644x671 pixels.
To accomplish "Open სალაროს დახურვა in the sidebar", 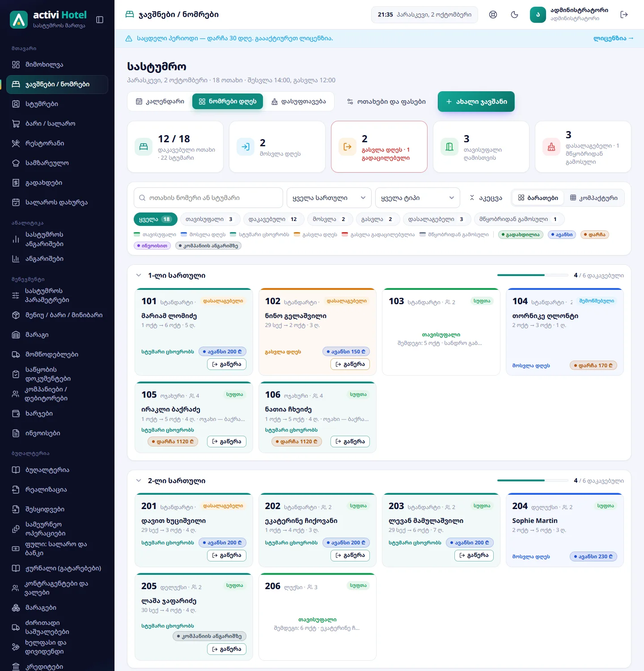I will click(x=57, y=202).
